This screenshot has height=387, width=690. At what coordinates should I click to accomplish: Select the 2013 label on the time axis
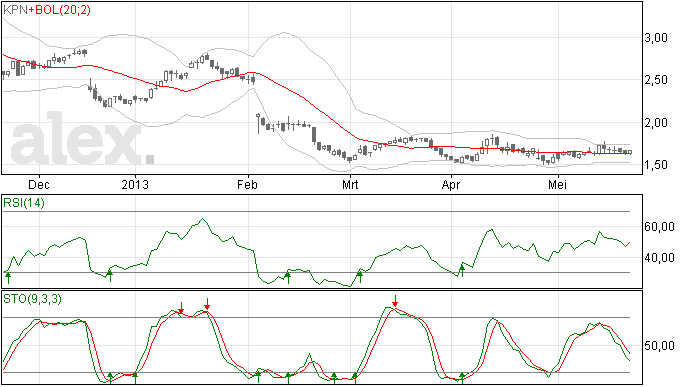(135, 184)
